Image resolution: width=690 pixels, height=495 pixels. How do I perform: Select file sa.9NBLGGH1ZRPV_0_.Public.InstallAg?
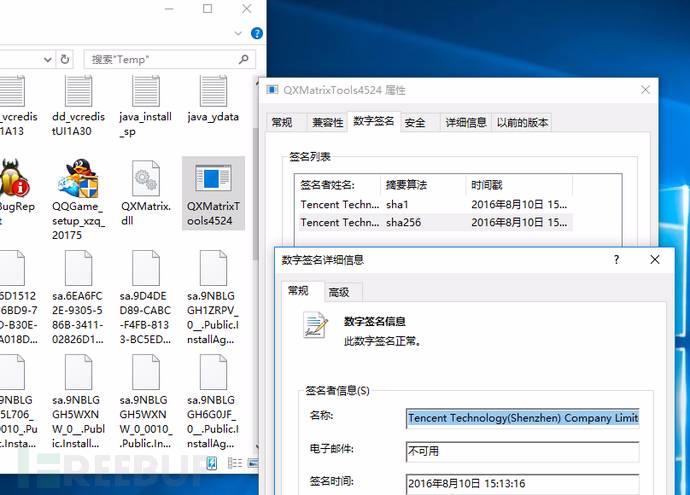coord(213,297)
